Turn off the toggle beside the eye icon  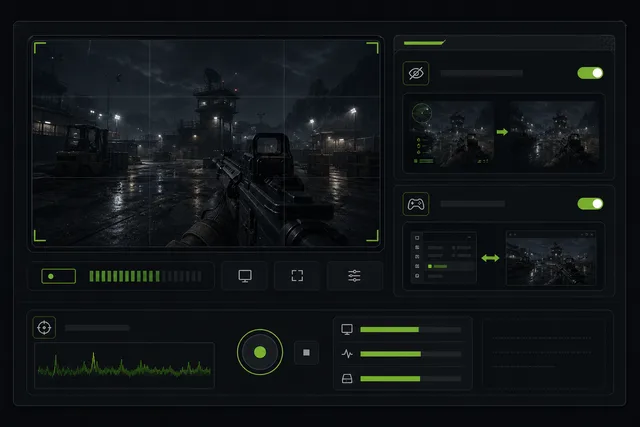pos(590,73)
